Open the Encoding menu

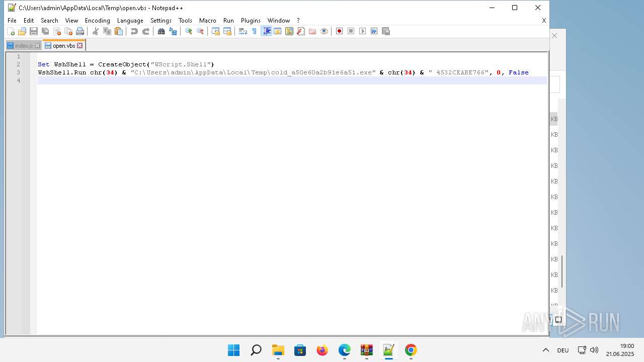point(97,21)
